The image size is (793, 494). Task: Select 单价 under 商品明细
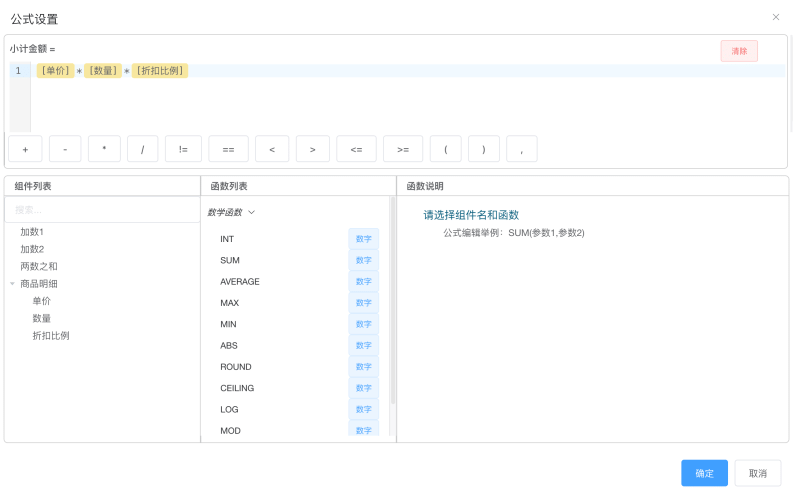[41, 301]
